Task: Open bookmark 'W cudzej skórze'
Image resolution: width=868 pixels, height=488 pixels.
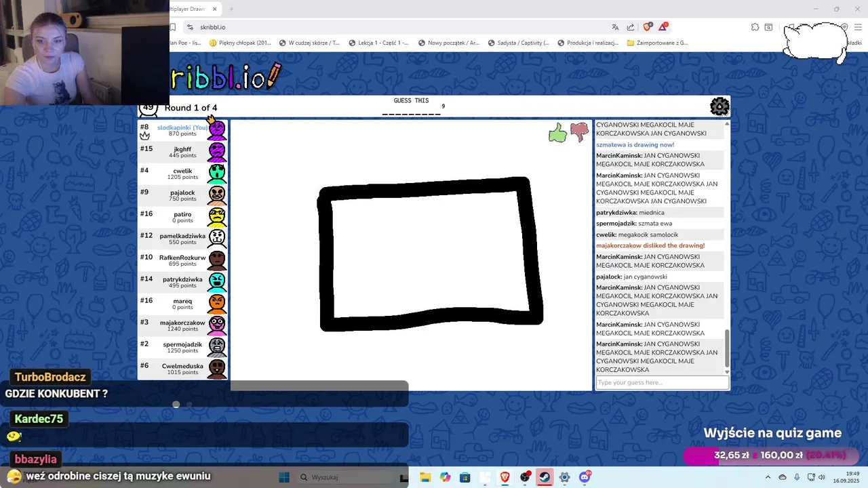Action: [309, 43]
